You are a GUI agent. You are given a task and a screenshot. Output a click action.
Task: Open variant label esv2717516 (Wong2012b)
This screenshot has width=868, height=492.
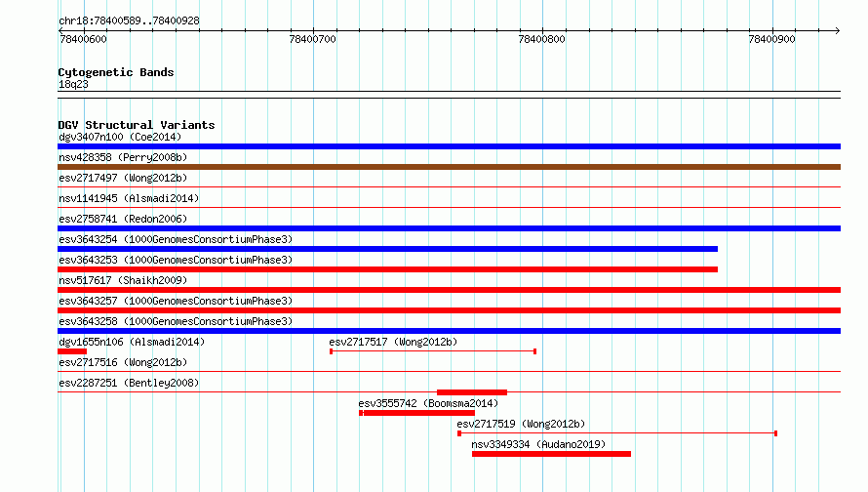123,362
